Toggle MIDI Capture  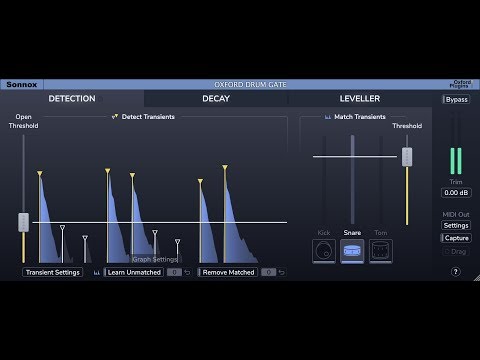456,238
